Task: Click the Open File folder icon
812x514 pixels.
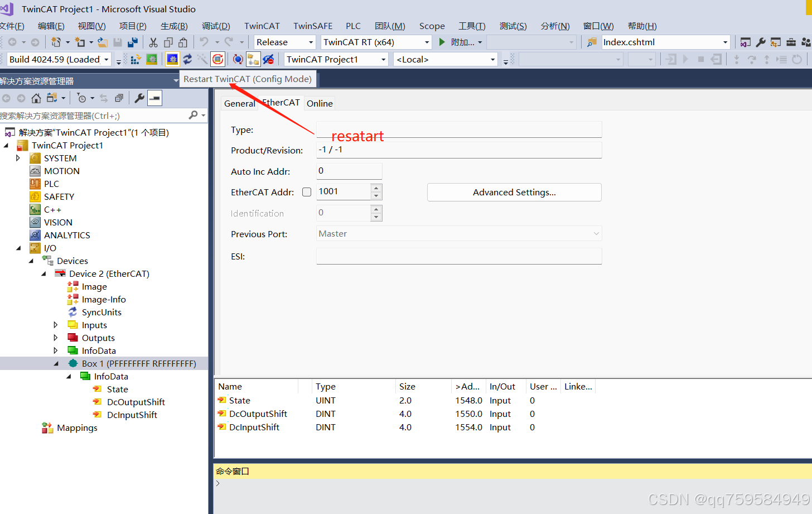Action: tap(103, 42)
